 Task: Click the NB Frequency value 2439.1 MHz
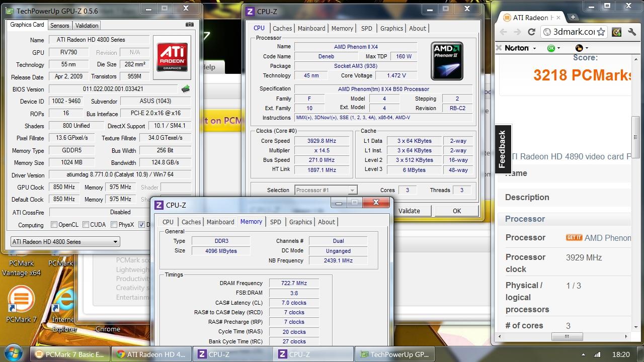pos(338,260)
